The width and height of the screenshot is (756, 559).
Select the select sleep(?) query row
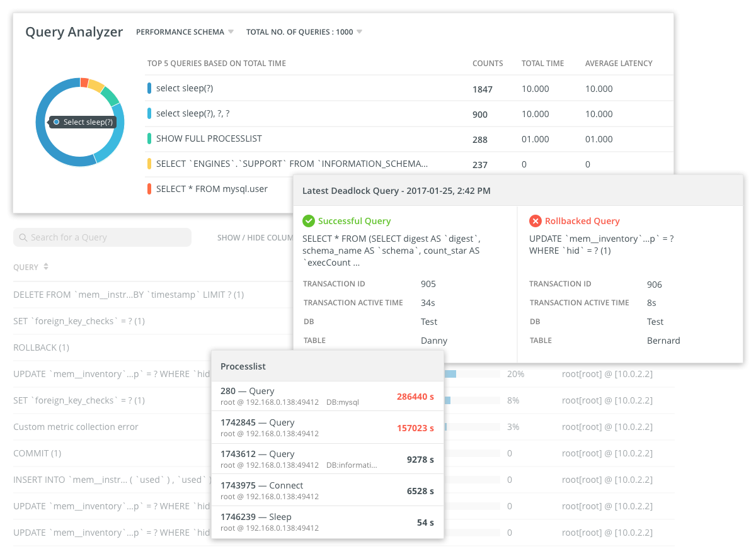(x=409, y=89)
